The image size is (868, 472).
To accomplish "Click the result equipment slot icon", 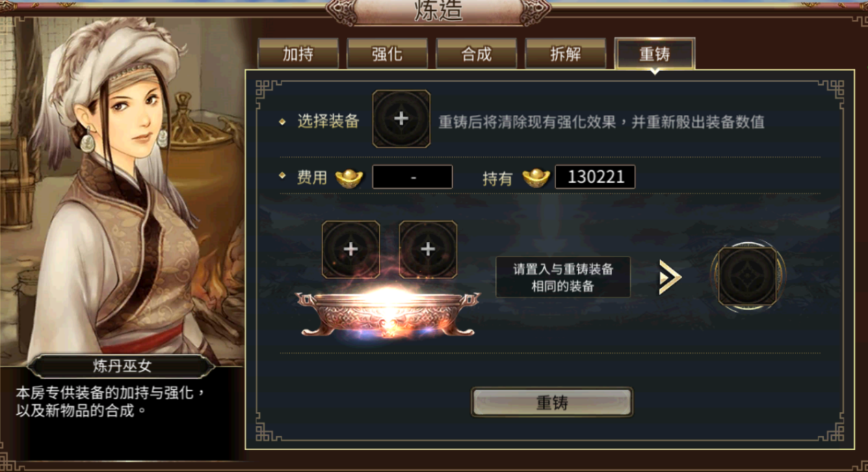I will (x=748, y=276).
